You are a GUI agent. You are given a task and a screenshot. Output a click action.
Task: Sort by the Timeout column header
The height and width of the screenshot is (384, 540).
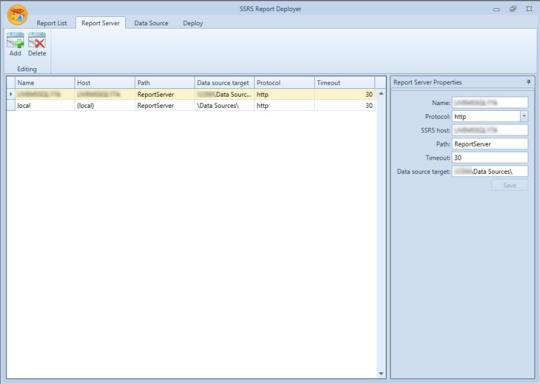[x=344, y=83]
